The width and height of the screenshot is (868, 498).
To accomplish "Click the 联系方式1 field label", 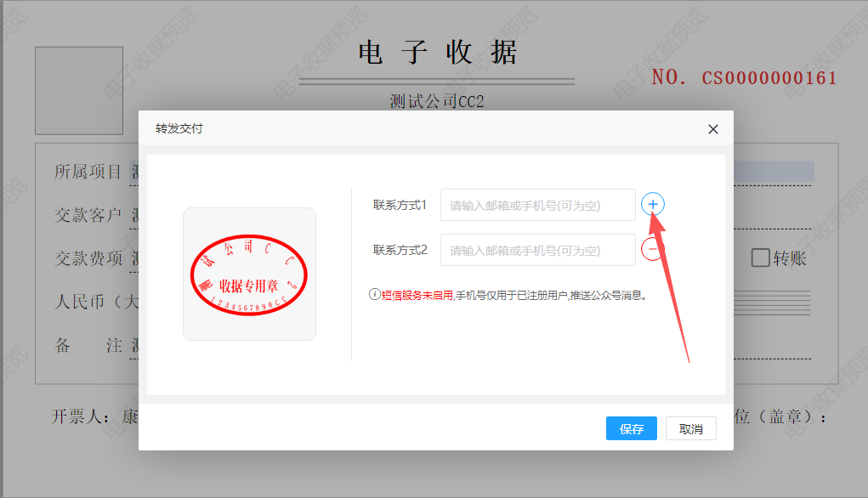I will tap(400, 205).
